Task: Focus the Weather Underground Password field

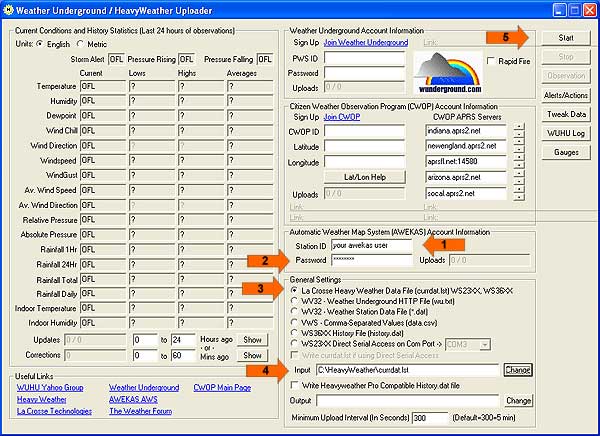Action: click(x=365, y=73)
